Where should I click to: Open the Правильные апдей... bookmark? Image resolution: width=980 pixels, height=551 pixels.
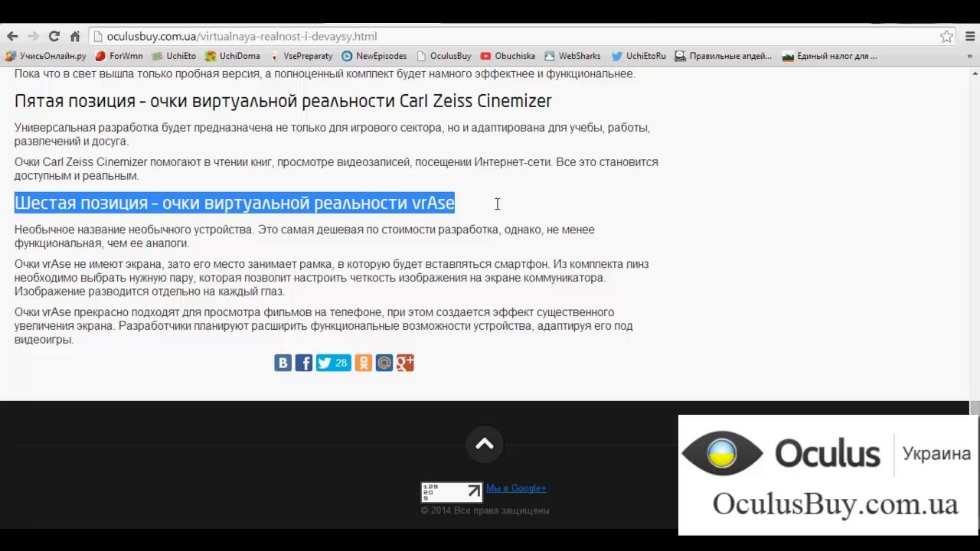point(723,56)
